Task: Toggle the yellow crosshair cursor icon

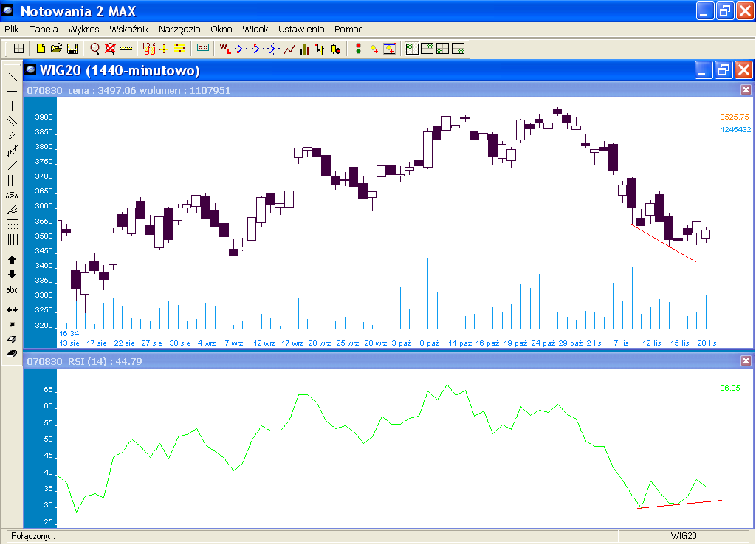Action: (x=164, y=48)
